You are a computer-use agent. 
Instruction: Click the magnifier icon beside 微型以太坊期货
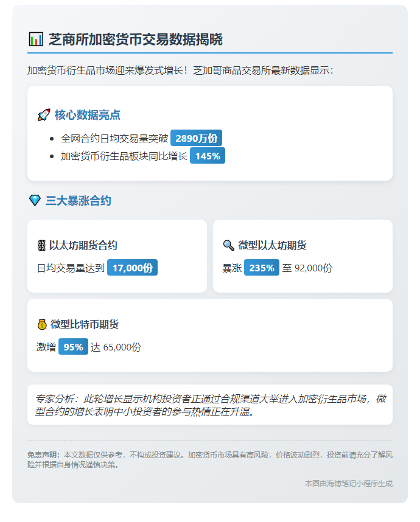tap(228, 245)
